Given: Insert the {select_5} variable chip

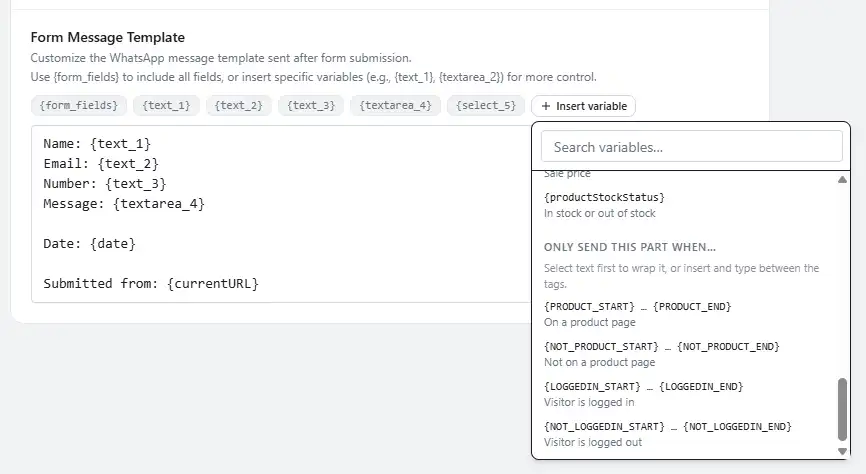Looking at the screenshot, I should 486,106.
